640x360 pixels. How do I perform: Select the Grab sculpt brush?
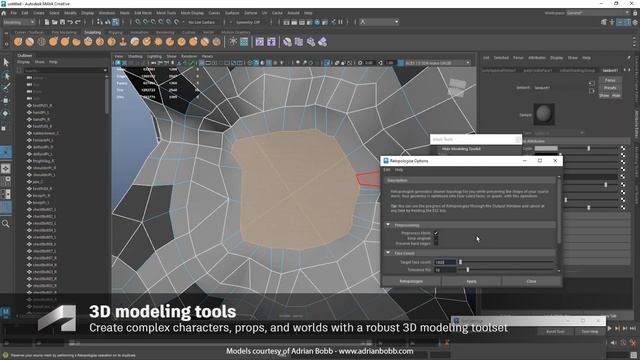[53, 42]
